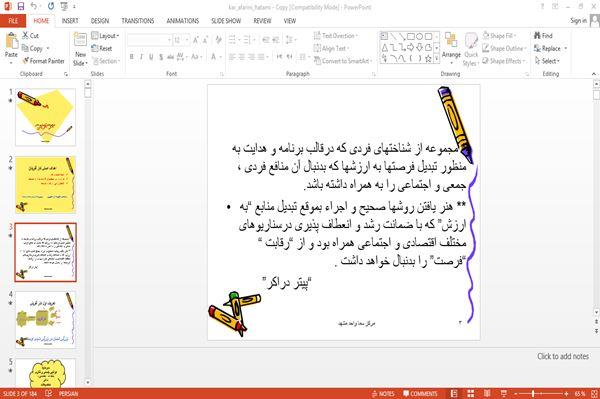
Task: Click the Redo icon in the quick access toolbar
Action: point(51,6)
